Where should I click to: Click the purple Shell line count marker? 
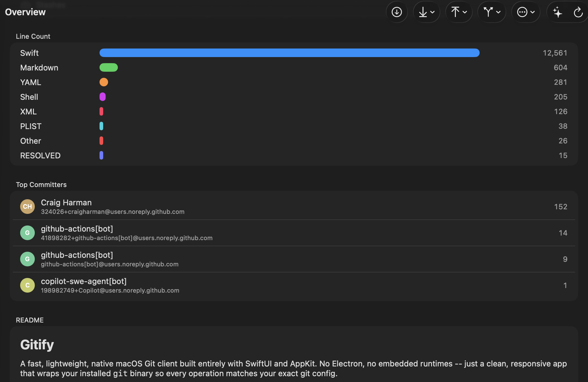103,97
